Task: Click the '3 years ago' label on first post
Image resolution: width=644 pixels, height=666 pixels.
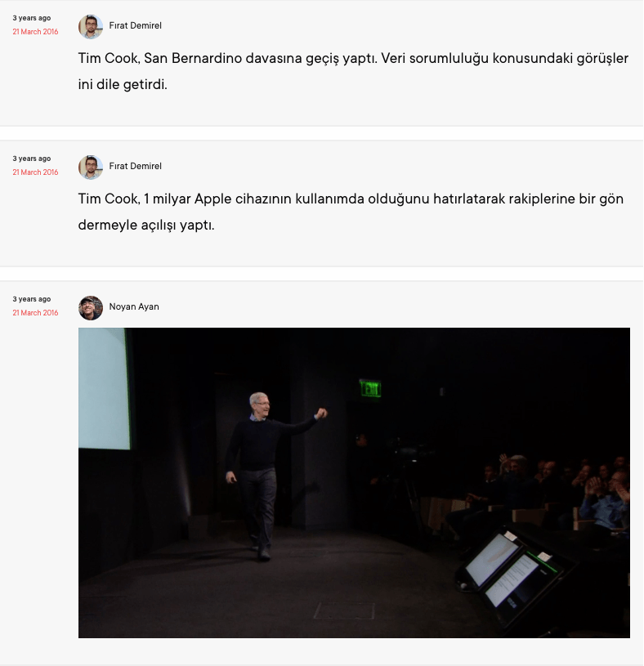Action: click(x=31, y=18)
